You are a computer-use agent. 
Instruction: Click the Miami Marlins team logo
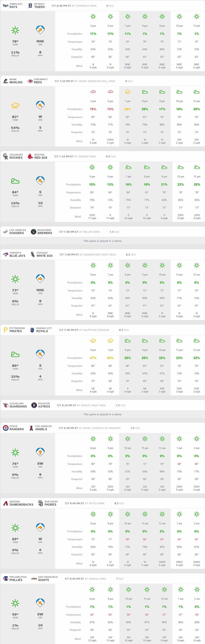pos(5,81)
